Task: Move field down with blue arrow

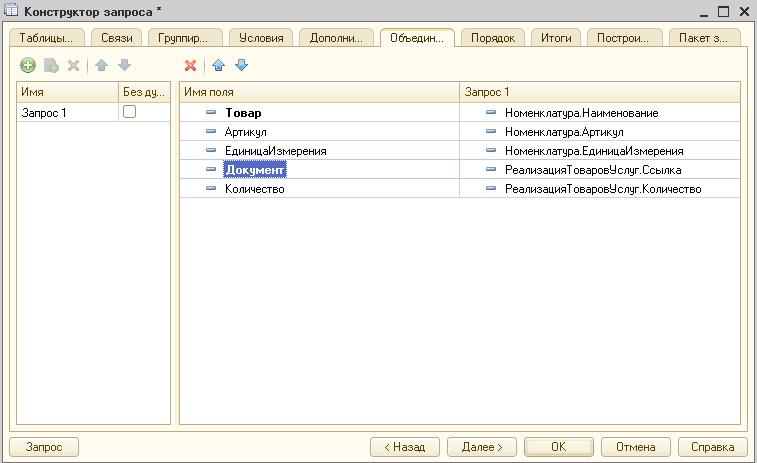Action: coord(241,66)
